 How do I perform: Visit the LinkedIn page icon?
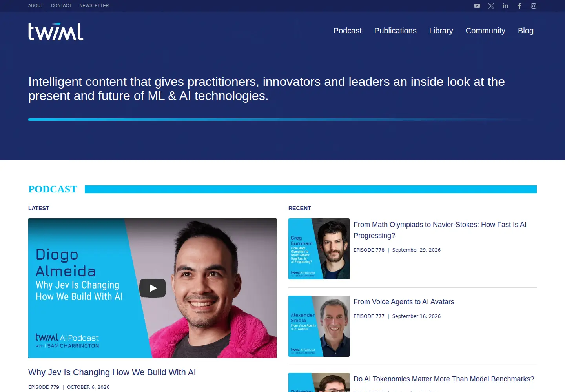[x=505, y=6]
